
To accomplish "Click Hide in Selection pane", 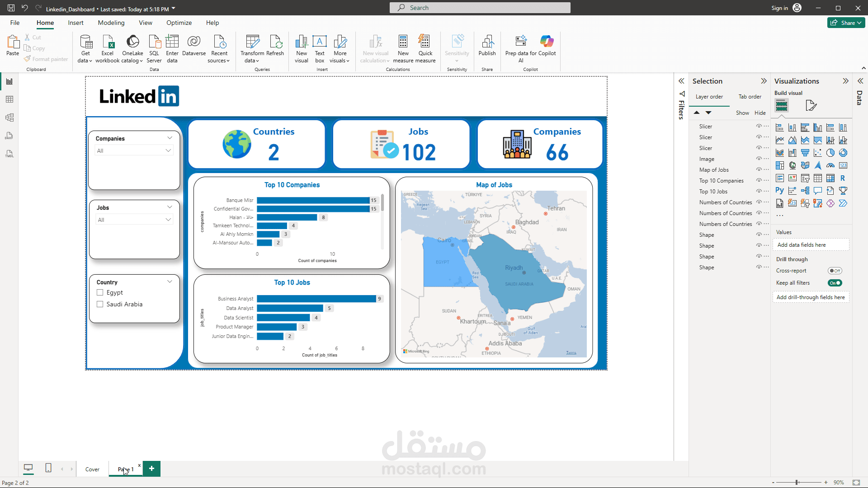I will 760,113.
